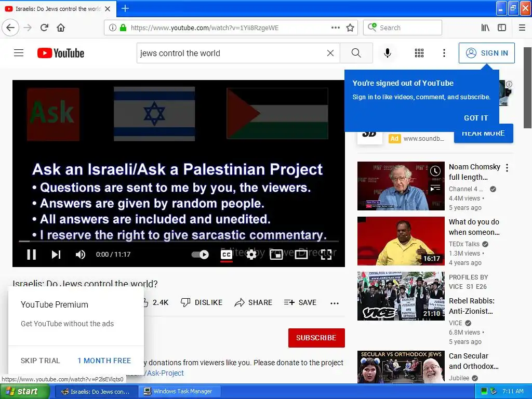Skip to the next video
Image resolution: width=532 pixels, height=399 pixels.
[x=56, y=255]
